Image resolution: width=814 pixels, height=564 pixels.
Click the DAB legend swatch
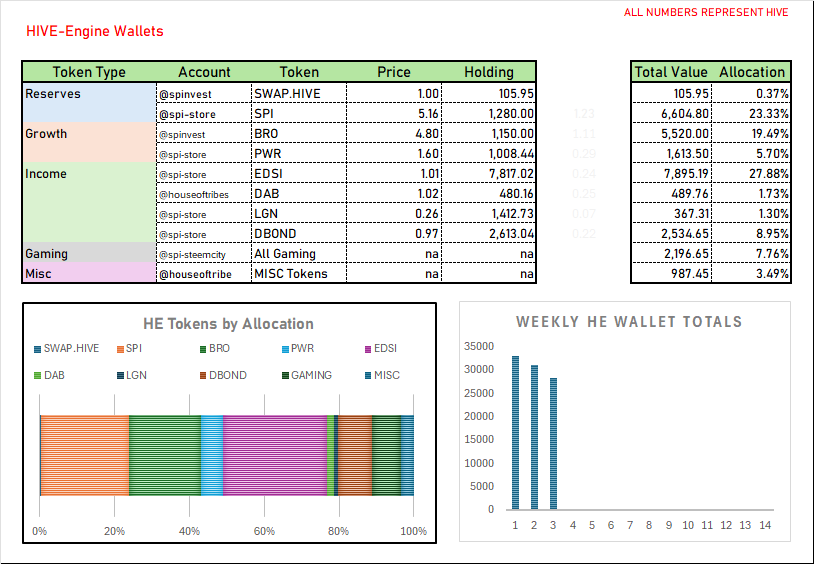pyautogui.click(x=37, y=375)
